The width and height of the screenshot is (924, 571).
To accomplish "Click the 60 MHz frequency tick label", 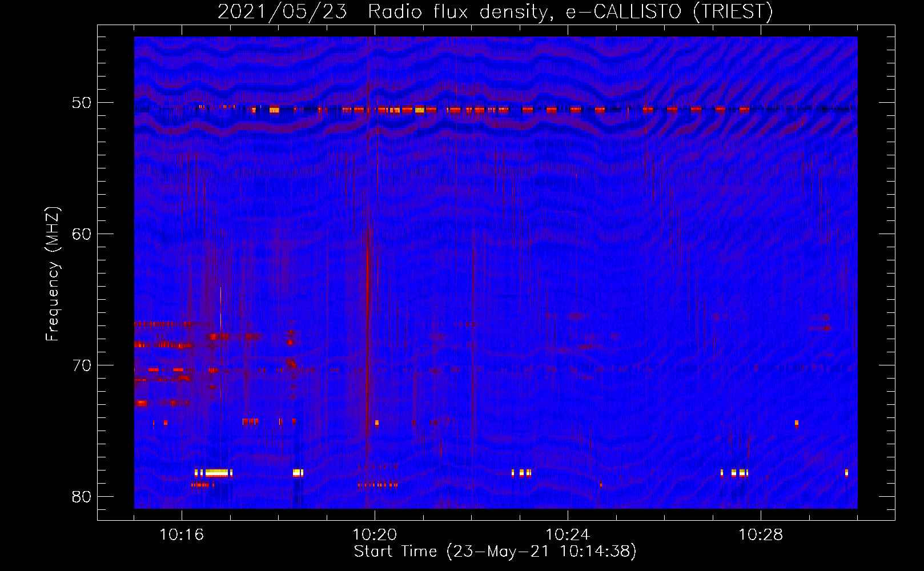I will (x=82, y=234).
